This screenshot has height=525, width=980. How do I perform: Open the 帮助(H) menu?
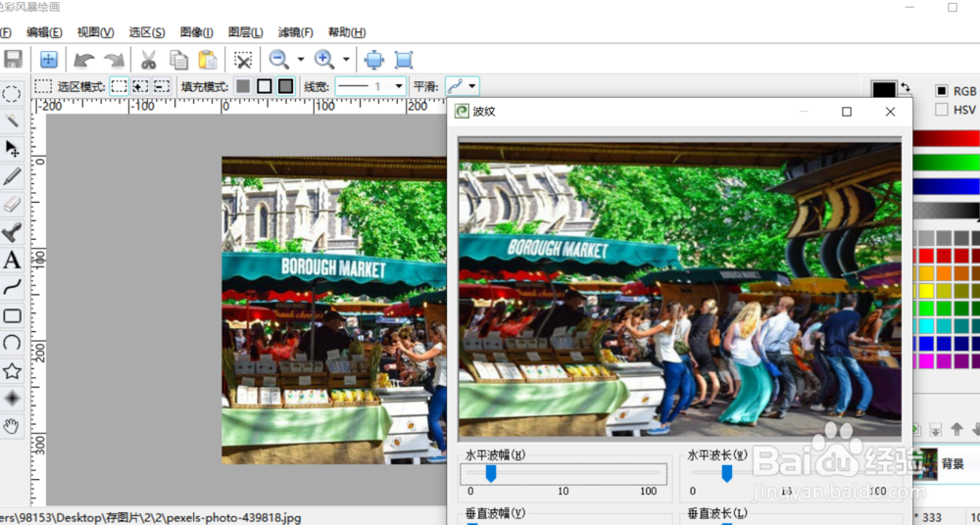pyautogui.click(x=347, y=32)
